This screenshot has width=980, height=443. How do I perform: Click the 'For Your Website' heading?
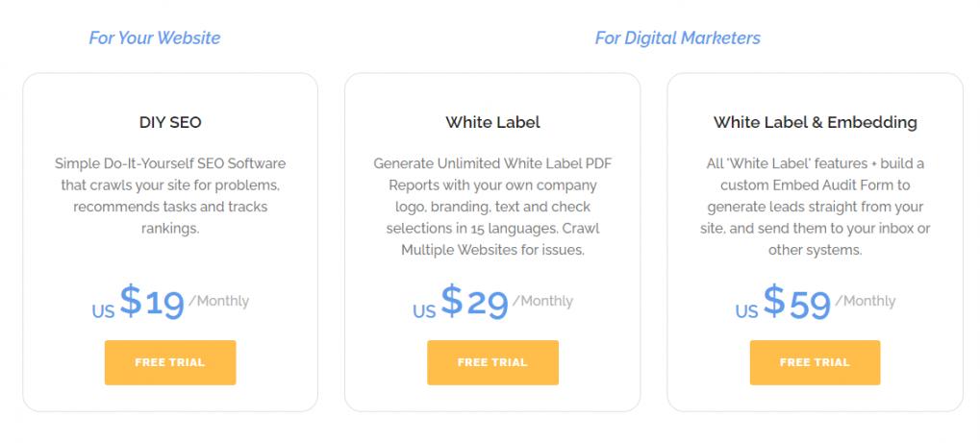[155, 38]
